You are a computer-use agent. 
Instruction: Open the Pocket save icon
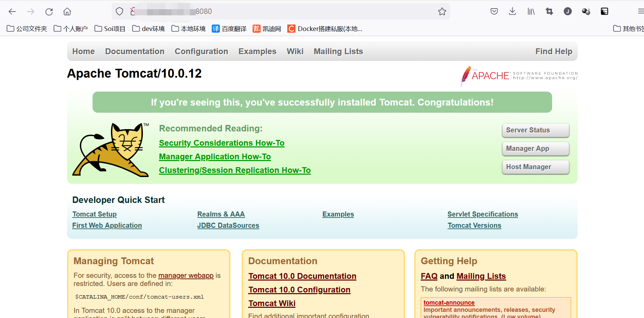pyautogui.click(x=494, y=12)
